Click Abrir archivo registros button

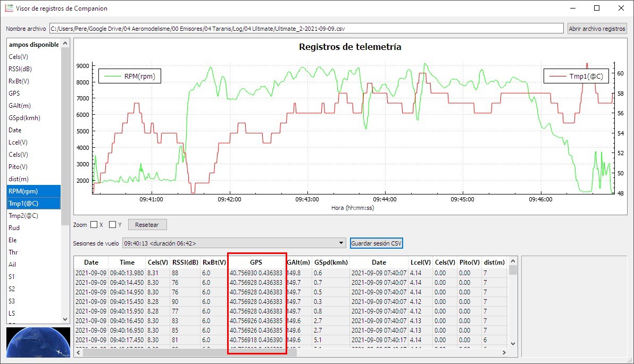[x=597, y=29]
